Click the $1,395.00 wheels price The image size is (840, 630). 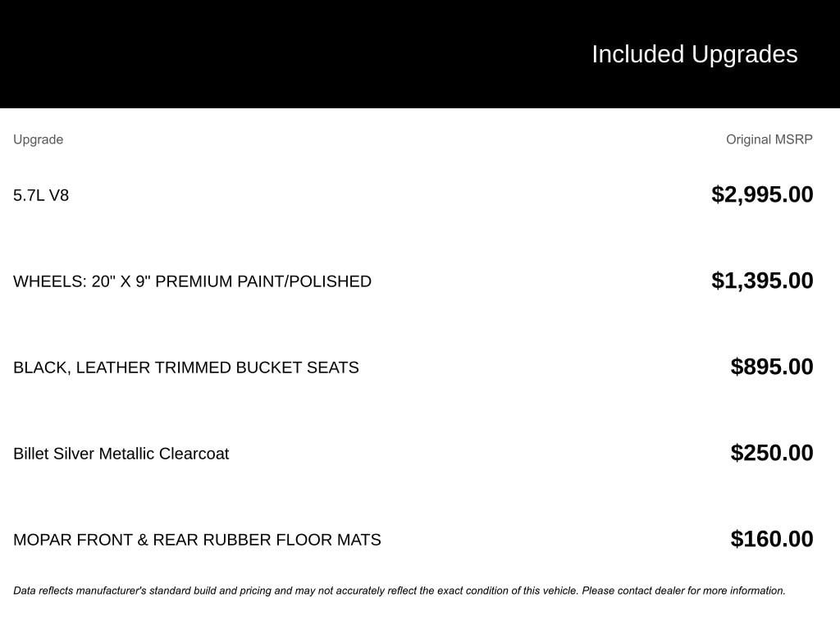[762, 281]
